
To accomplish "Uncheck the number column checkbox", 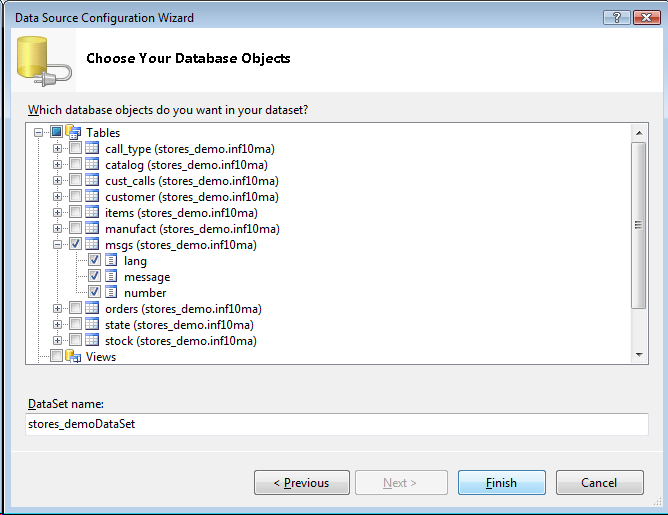I will tap(94, 293).
